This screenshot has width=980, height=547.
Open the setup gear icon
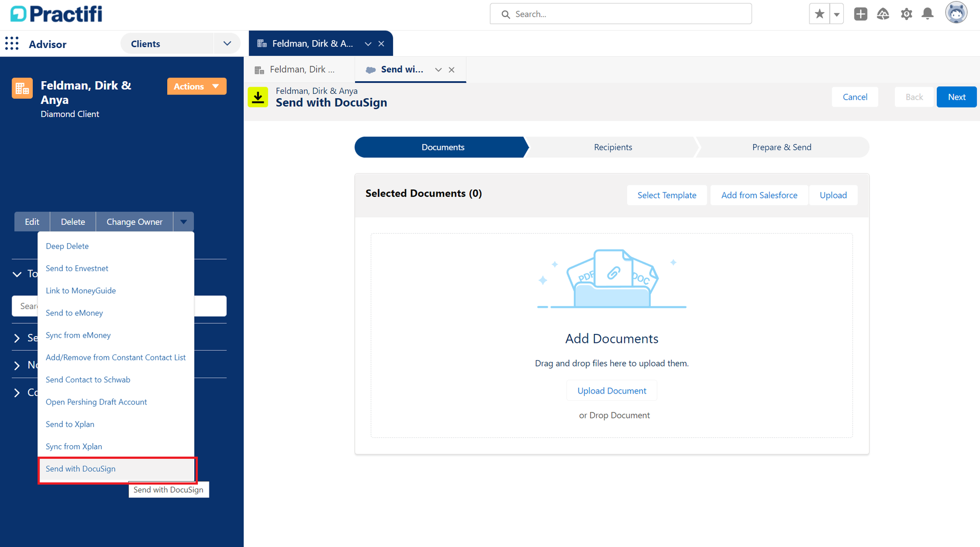(906, 14)
